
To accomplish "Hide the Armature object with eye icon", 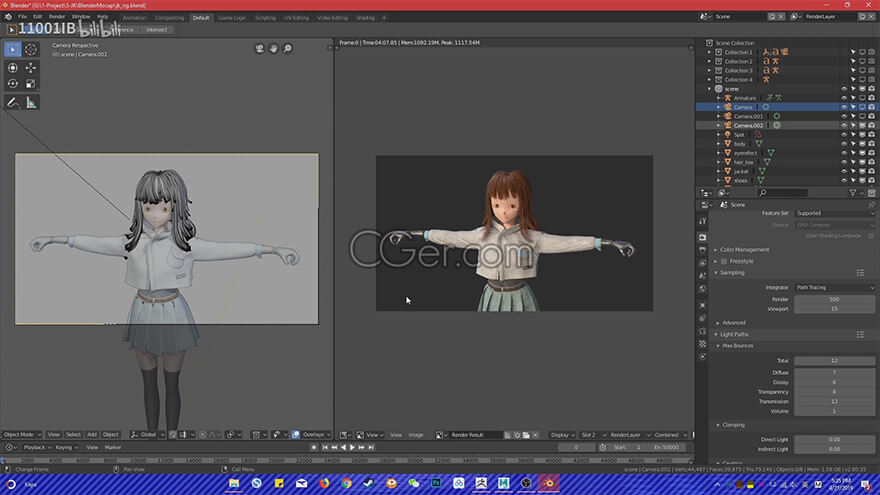I will [x=844, y=98].
